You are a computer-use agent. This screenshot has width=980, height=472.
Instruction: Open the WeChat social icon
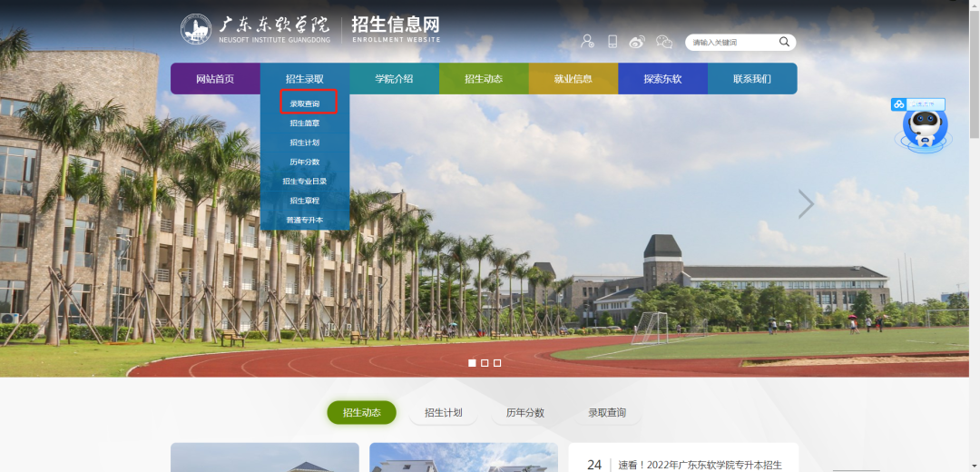(x=664, y=42)
